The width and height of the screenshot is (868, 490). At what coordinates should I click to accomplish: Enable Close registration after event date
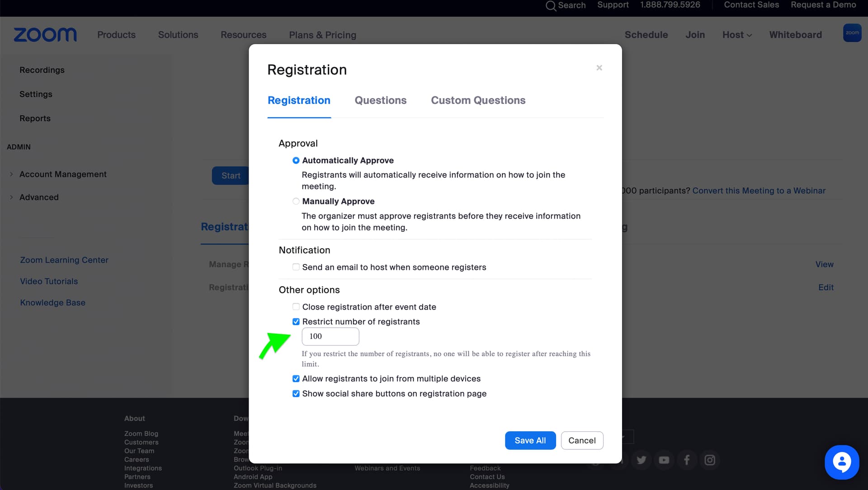296,306
